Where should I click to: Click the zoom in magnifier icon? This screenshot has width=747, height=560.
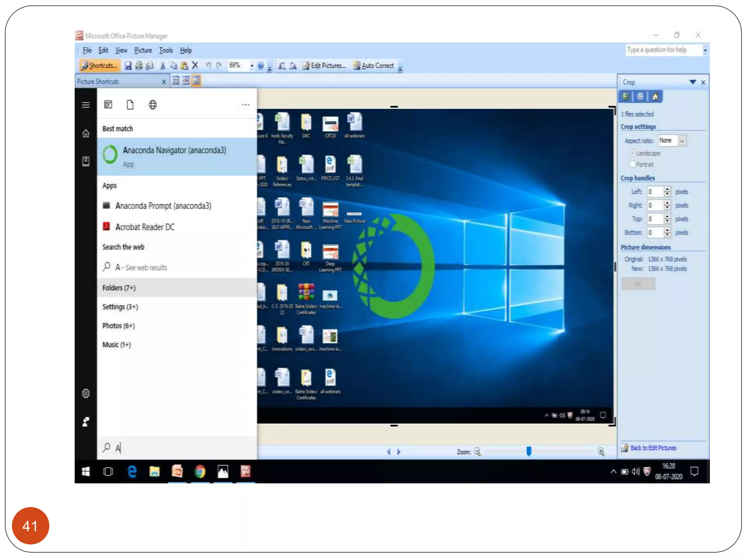click(x=601, y=452)
